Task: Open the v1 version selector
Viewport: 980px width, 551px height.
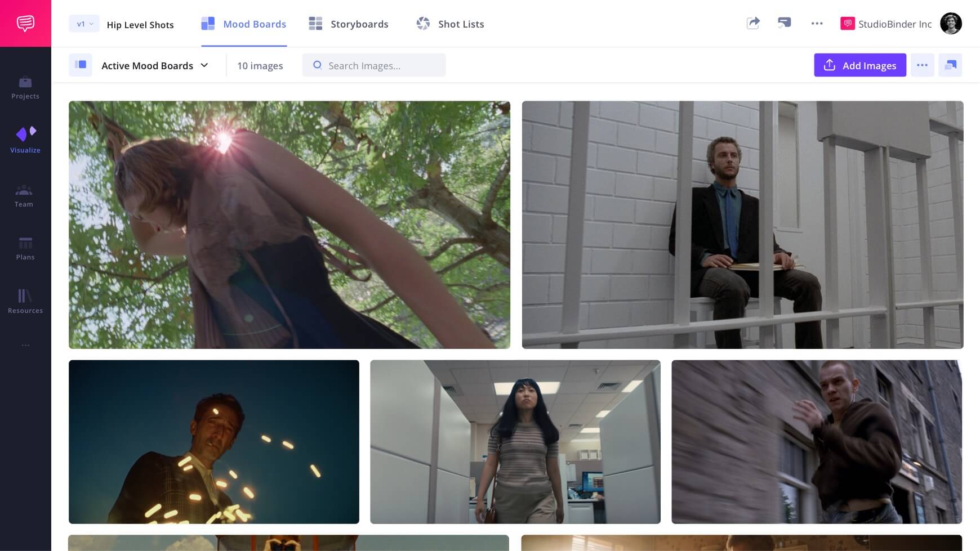Action: pos(83,24)
